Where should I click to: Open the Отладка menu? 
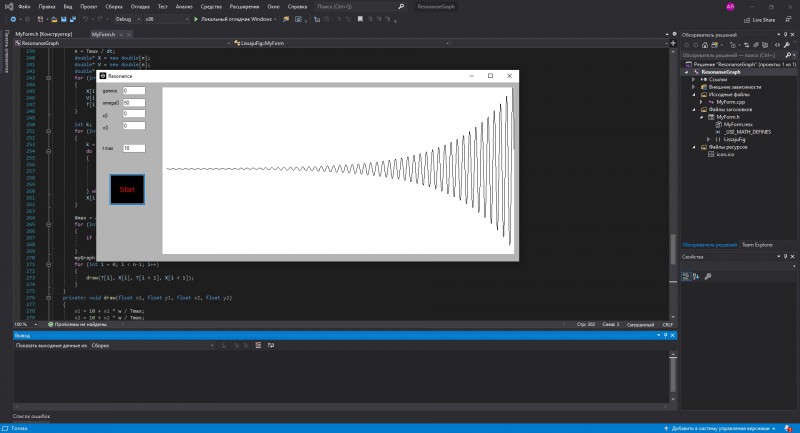(x=140, y=7)
